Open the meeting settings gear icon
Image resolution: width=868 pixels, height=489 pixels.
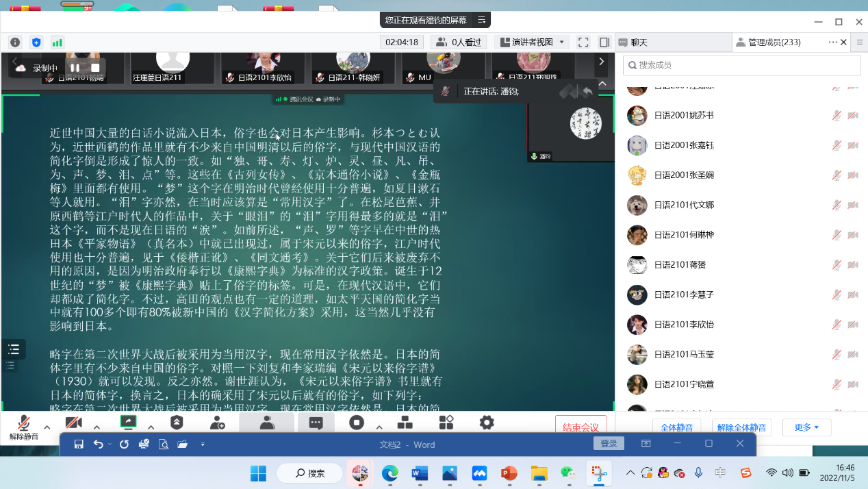[x=487, y=423]
